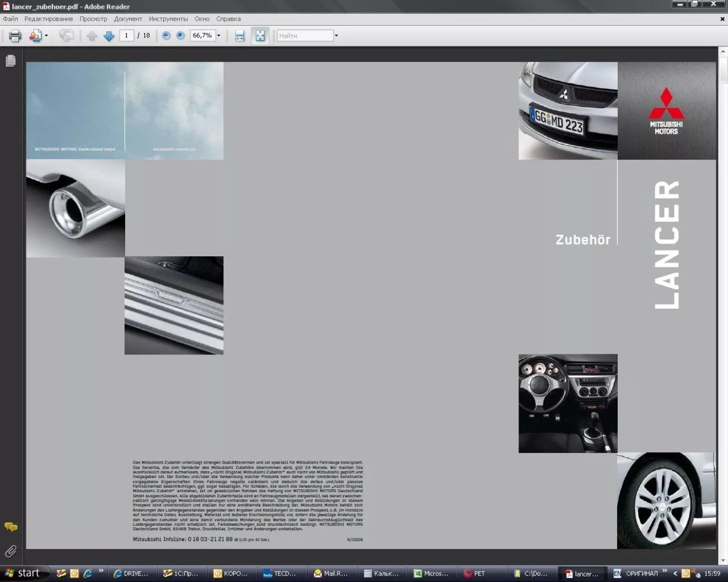Open the Найти search options dropdown
This screenshot has height=582, width=728.
click(336, 36)
